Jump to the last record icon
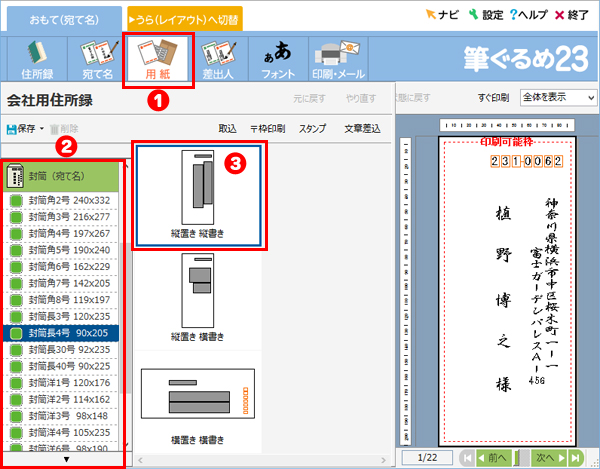600x469 pixels. coord(575,457)
